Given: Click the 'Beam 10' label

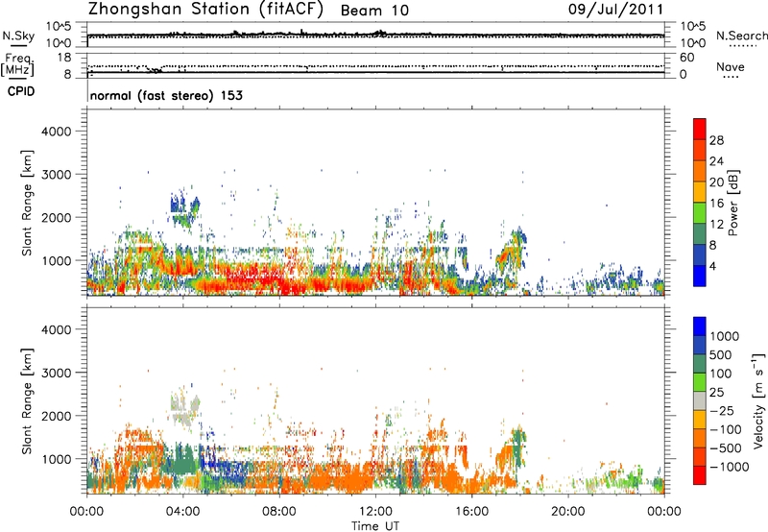Looking at the screenshot, I should coord(374,11).
